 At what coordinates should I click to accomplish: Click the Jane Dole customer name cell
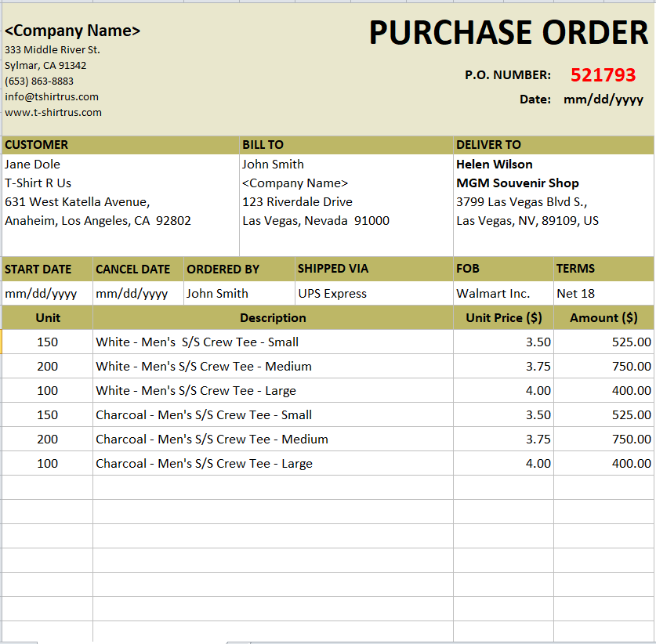[x=33, y=165]
